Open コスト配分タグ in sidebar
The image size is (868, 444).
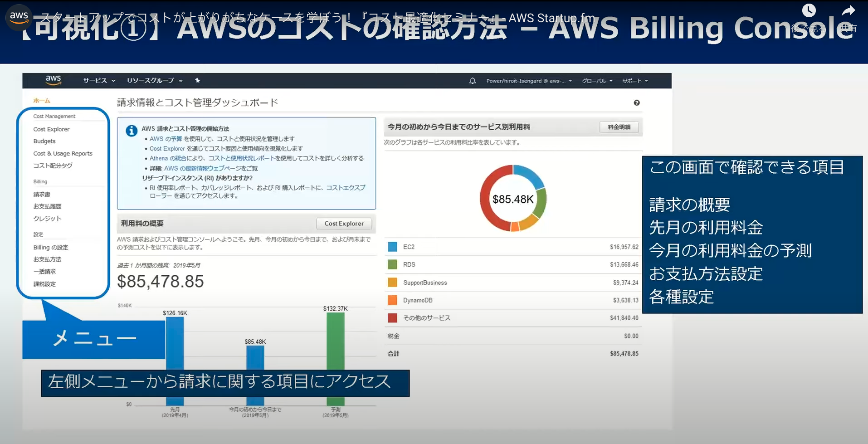pyautogui.click(x=53, y=166)
